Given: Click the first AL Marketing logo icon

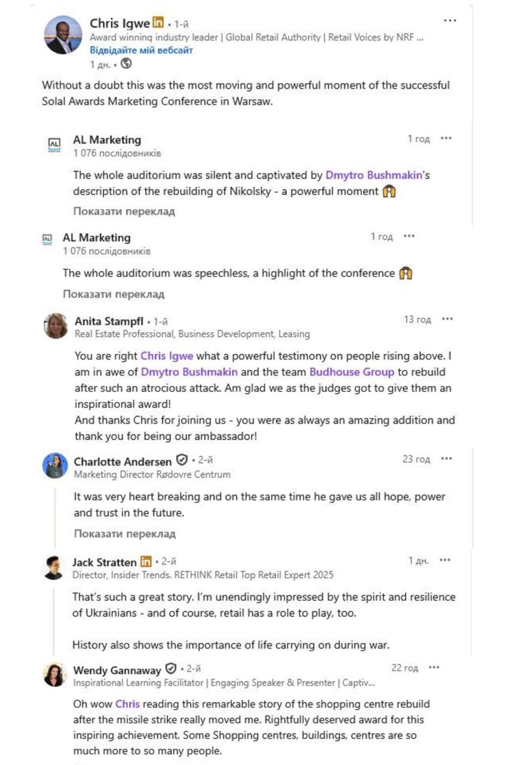Looking at the screenshot, I should (x=54, y=144).
